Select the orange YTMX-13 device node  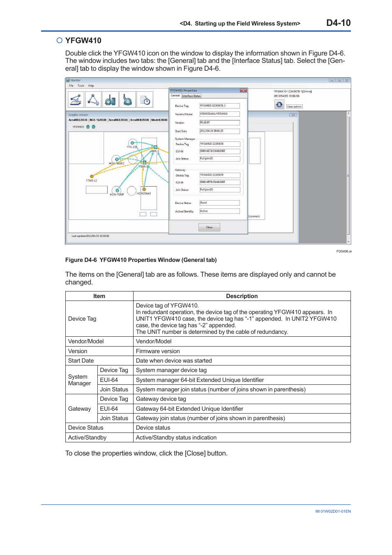tap(92, 176)
